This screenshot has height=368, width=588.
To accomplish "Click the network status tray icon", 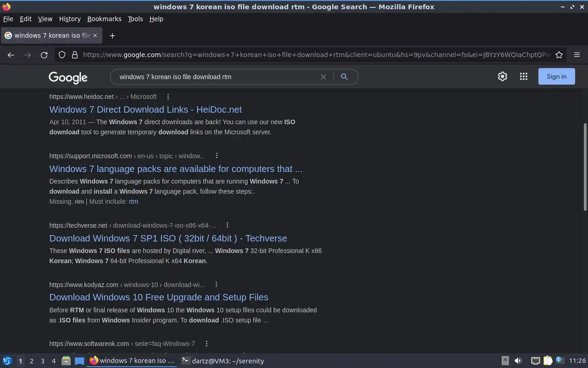I will click(535, 361).
